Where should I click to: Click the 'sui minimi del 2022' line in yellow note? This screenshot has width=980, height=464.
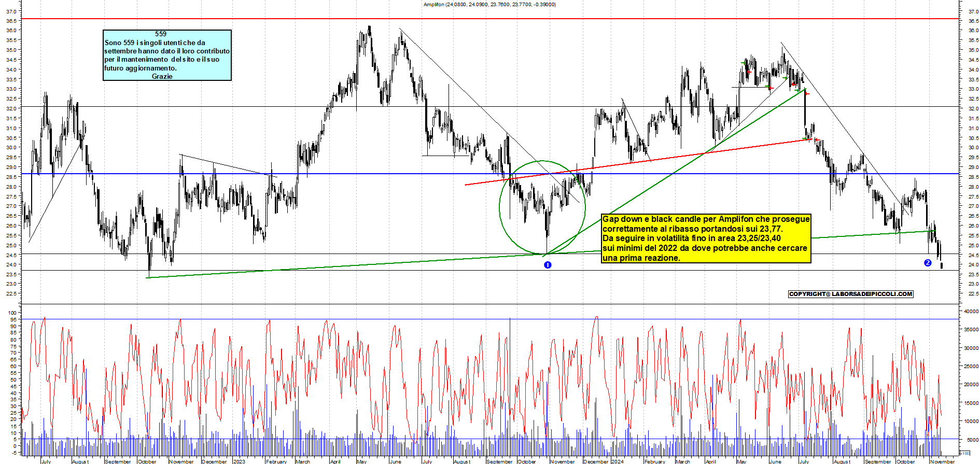pyautogui.click(x=705, y=248)
